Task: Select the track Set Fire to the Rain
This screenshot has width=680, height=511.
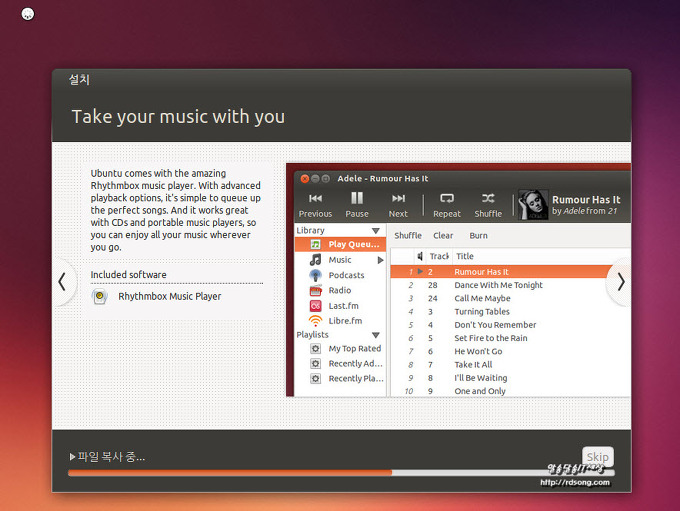Action: (490, 338)
